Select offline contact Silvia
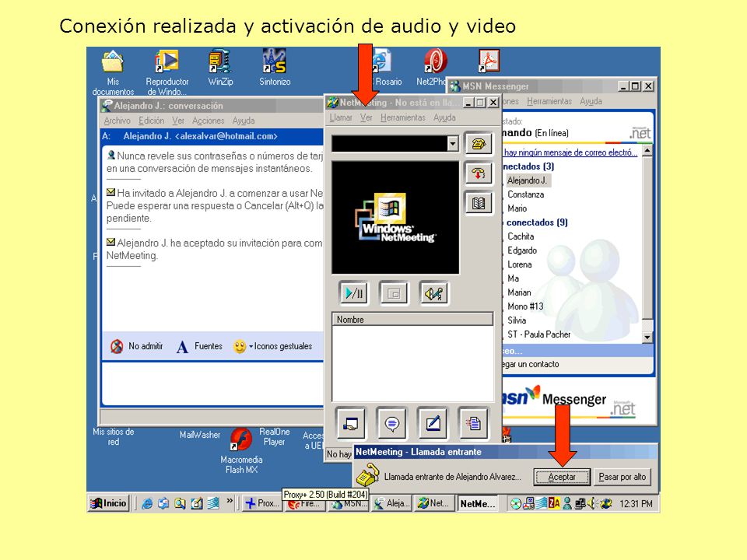 [517, 320]
